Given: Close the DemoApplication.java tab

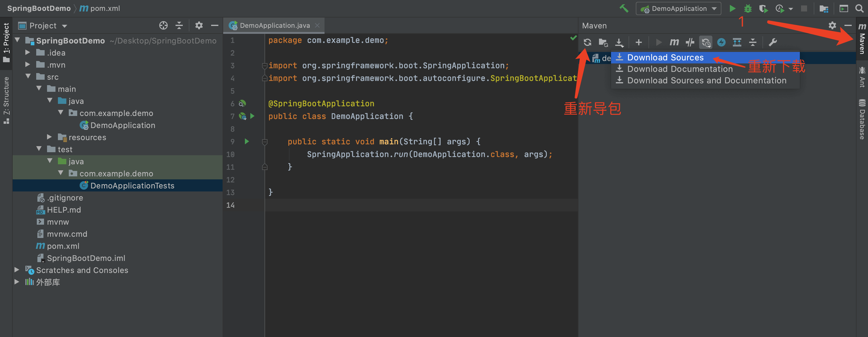Looking at the screenshot, I should (317, 25).
